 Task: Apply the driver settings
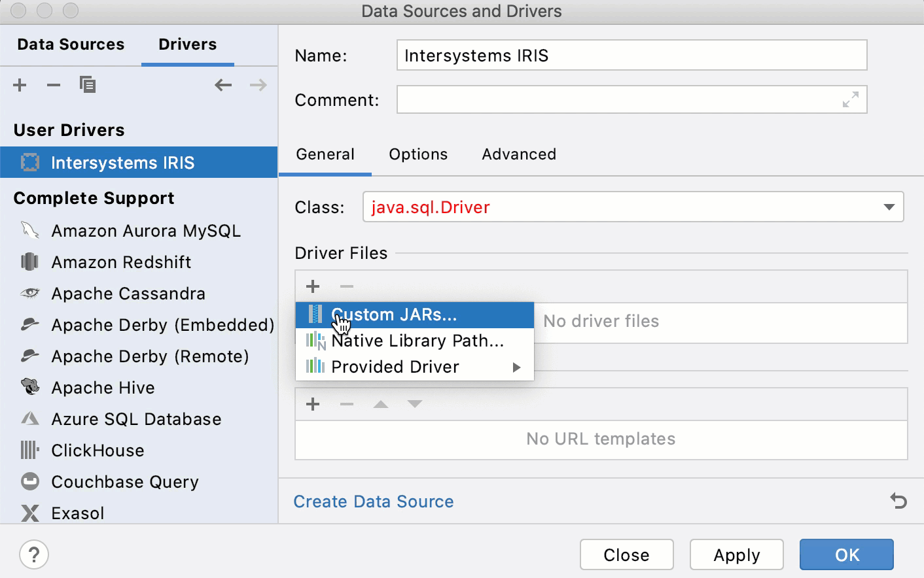click(x=736, y=554)
